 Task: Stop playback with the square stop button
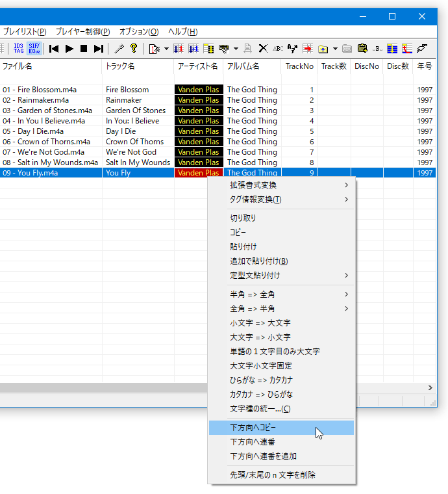tap(84, 49)
